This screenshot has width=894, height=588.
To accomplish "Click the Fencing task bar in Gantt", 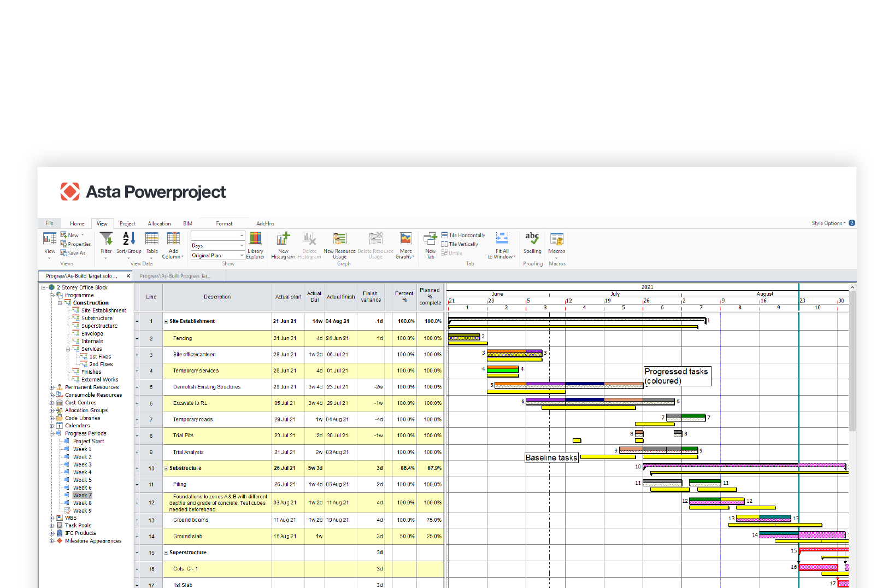I will point(464,337).
